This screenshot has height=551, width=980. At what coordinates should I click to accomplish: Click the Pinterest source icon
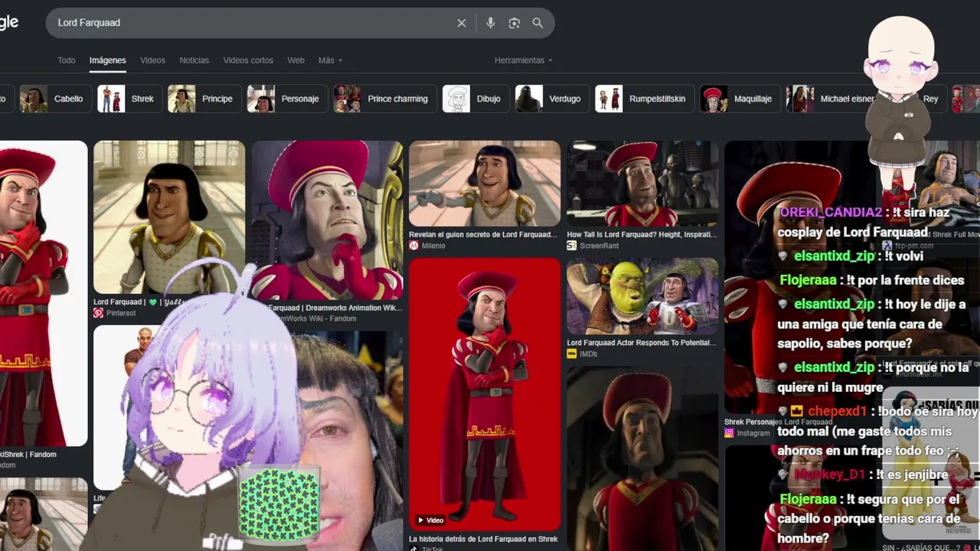(x=98, y=313)
